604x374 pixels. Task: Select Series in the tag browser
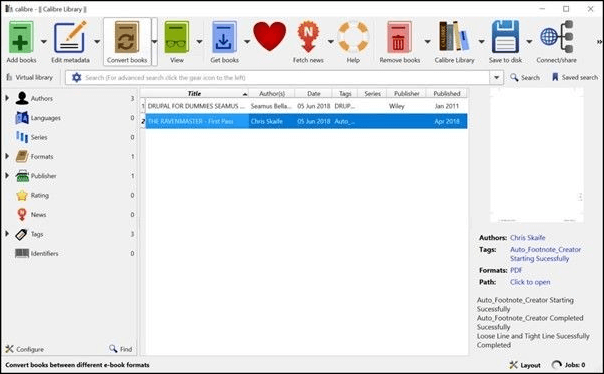click(39, 137)
